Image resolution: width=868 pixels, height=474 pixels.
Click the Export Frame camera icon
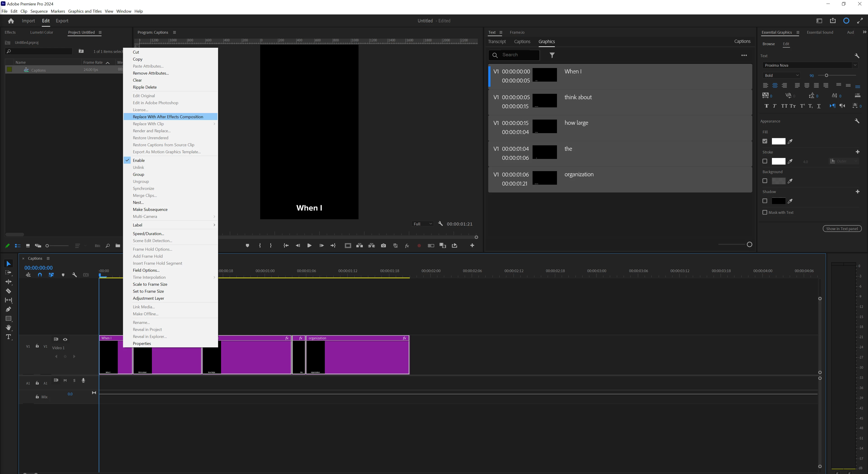[x=383, y=246]
